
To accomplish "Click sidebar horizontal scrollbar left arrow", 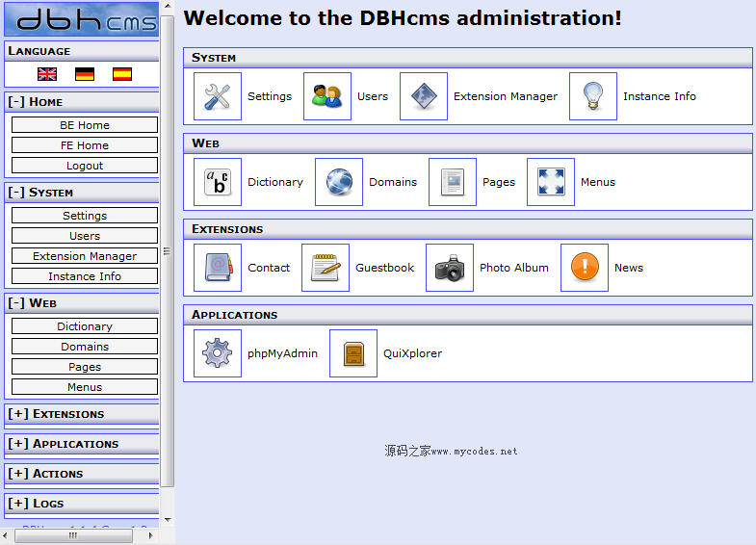I will (6, 535).
